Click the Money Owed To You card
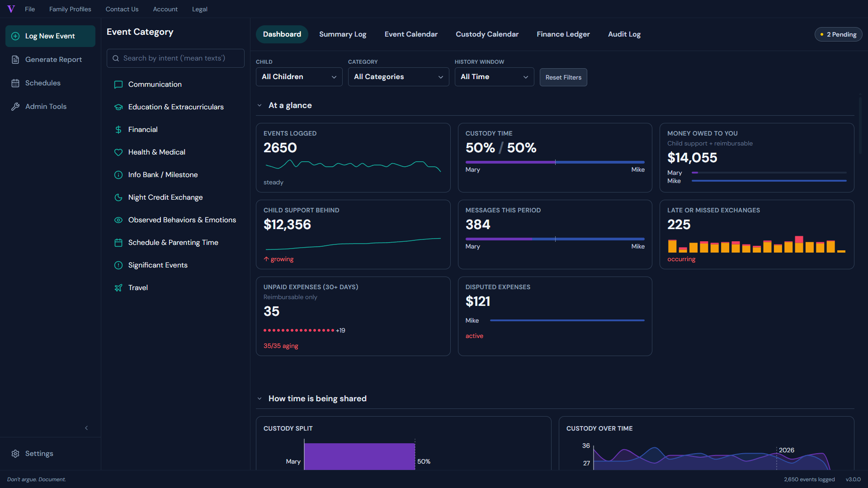This screenshot has height=488, width=868. point(757,158)
